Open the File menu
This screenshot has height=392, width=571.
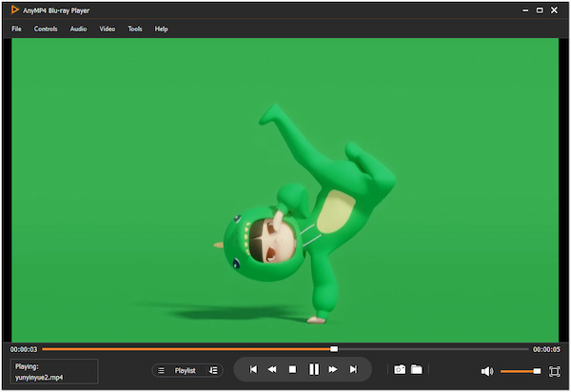(x=16, y=29)
